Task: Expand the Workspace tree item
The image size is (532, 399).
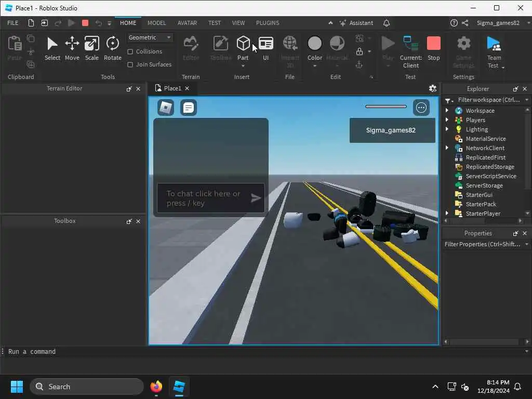Action: tap(447, 110)
